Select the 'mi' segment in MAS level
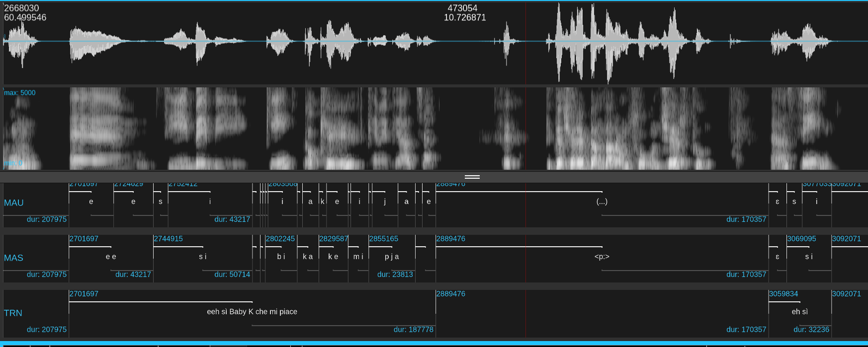The image size is (868, 347). click(358, 257)
